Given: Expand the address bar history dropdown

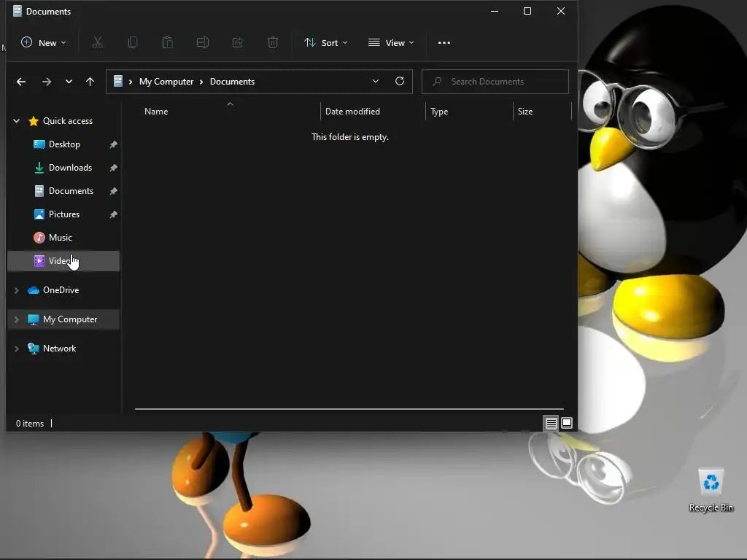Looking at the screenshot, I should pos(376,82).
